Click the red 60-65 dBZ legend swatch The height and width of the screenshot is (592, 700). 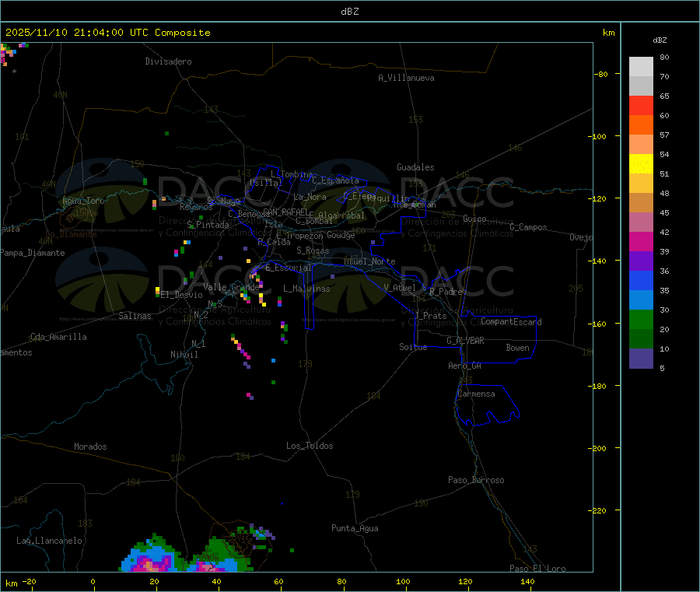(641, 105)
